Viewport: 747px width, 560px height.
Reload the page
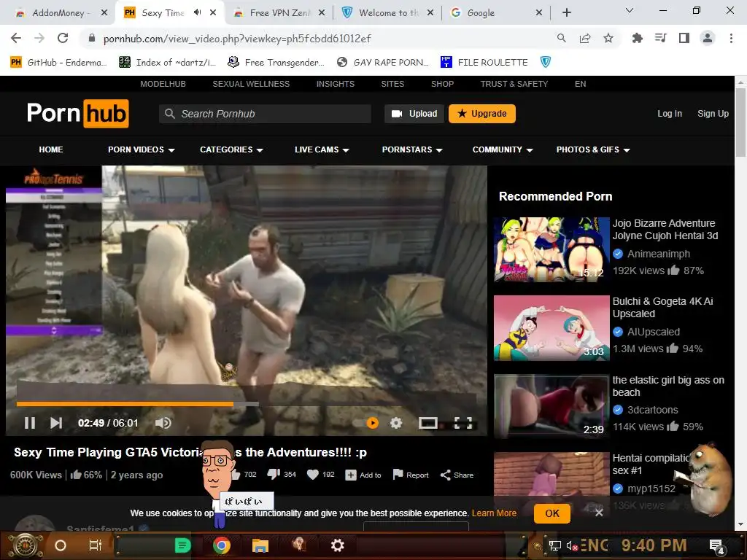(63, 38)
